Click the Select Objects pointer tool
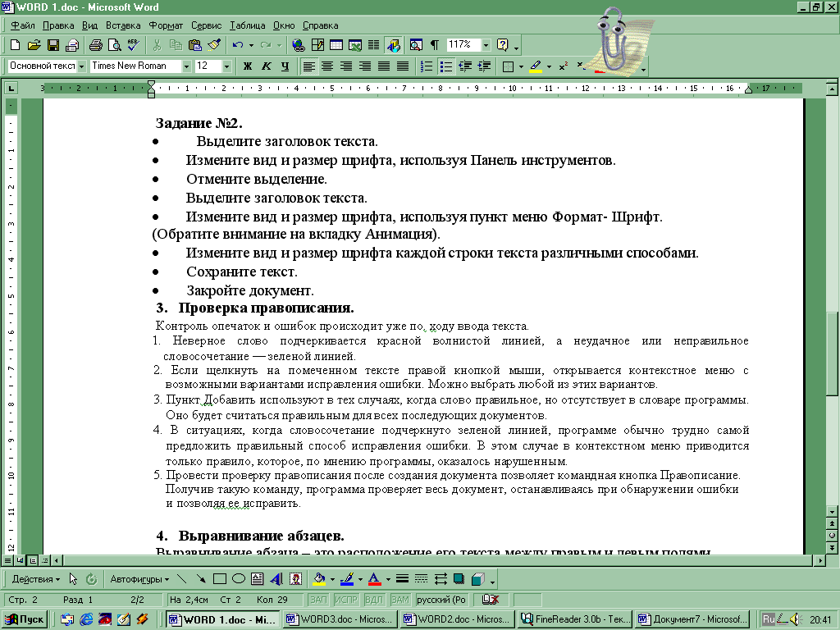Image resolution: width=840 pixels, height=630 pixels. [73, 578]
